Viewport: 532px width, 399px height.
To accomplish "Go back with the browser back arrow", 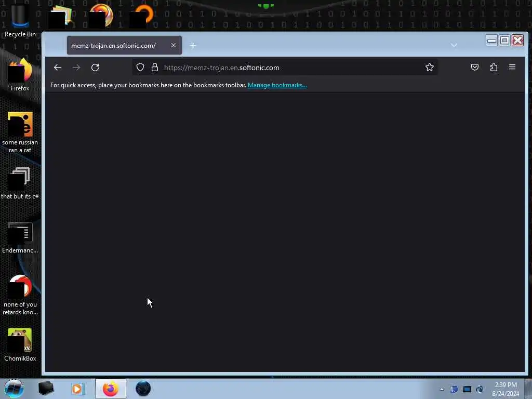I will click(x=58, y=68).
